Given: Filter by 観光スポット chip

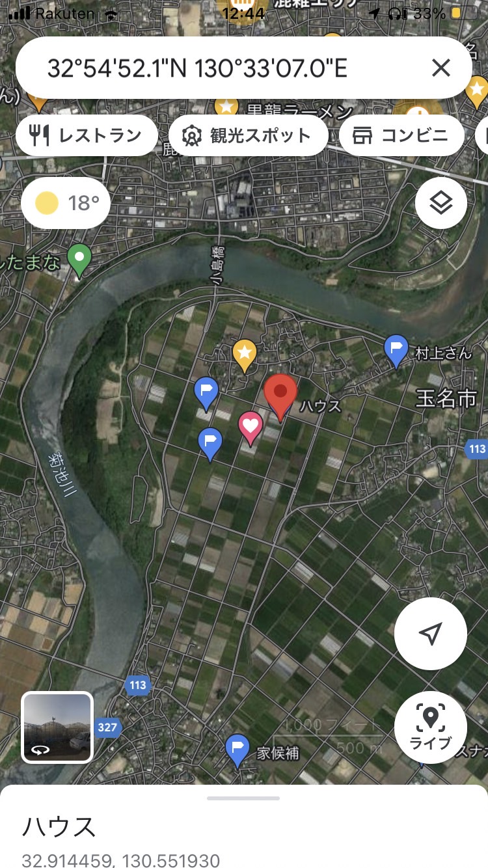Looking at the screenshot, I should pyautogui.click(x=248, y=135).
